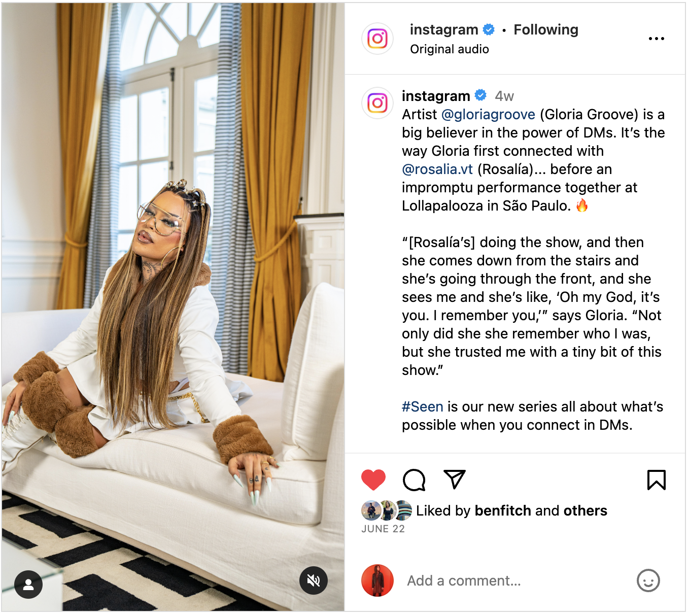Open the #Seen hashtag
The image size is (688, 616).
(423, 407)
